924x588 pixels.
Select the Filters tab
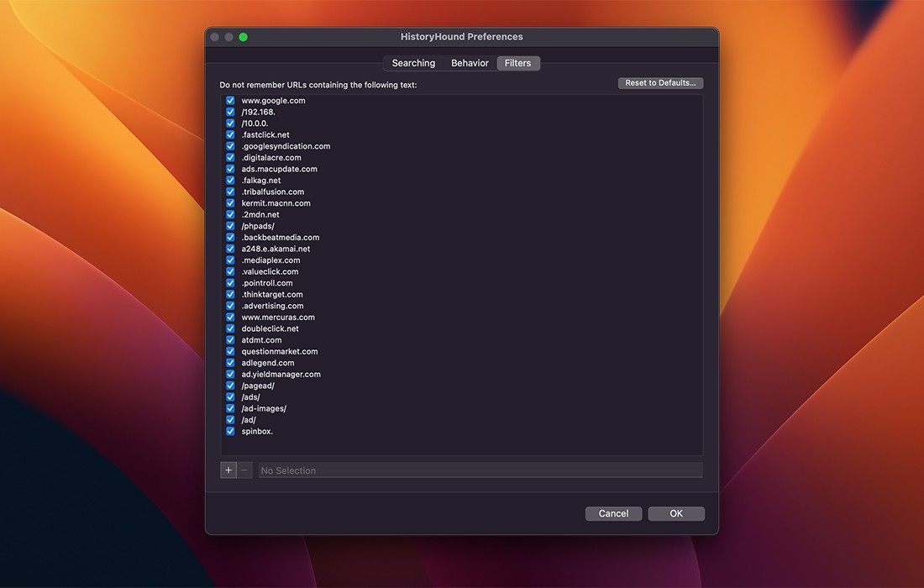point(518,62)
